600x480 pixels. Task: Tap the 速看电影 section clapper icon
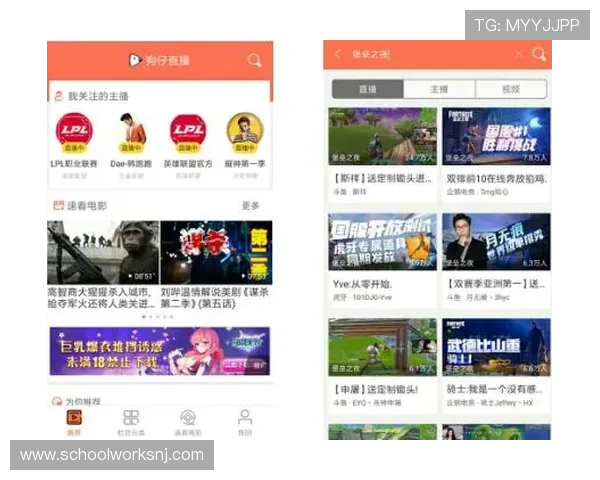pos(59,206)
